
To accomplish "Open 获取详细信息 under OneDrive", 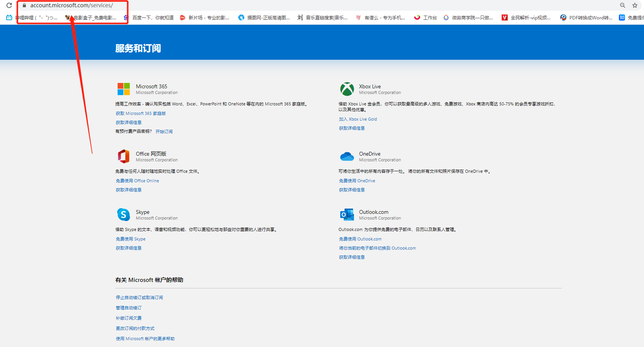I will click(352, 190).
